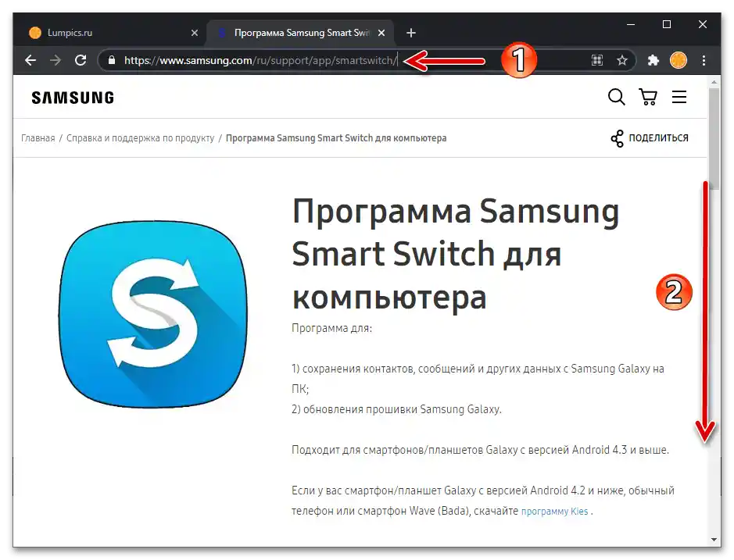This screenshot has height=560, width=734.
Task: Click the SAMSUNG logo
Action: click(71, 97)
